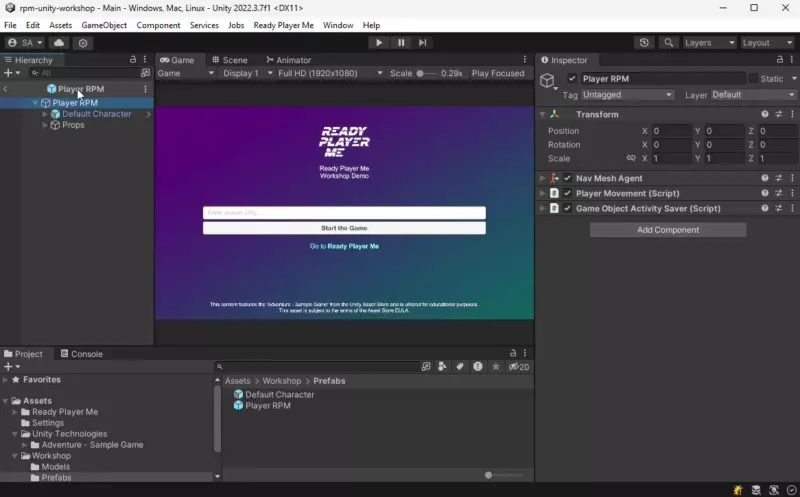Click Nav Mesh Agent help icon
The width and height of the screenshot is (800, 497).
point(765,178)
